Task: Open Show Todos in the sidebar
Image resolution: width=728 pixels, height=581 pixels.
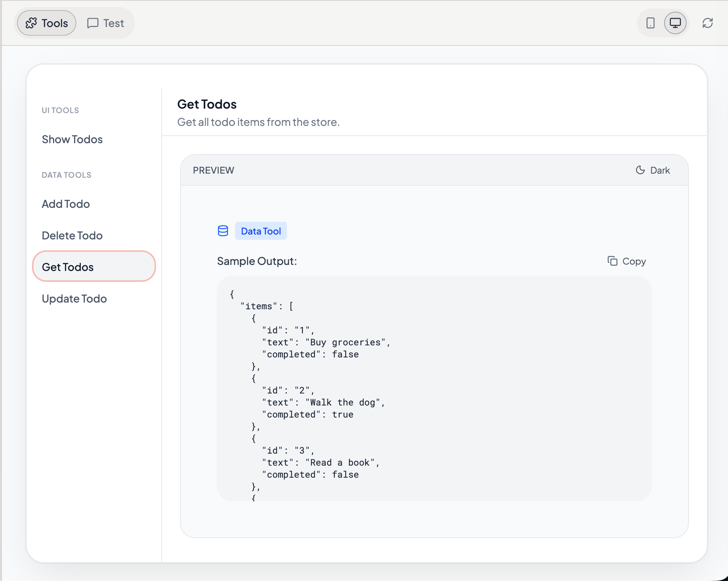Action: (94, 139)
